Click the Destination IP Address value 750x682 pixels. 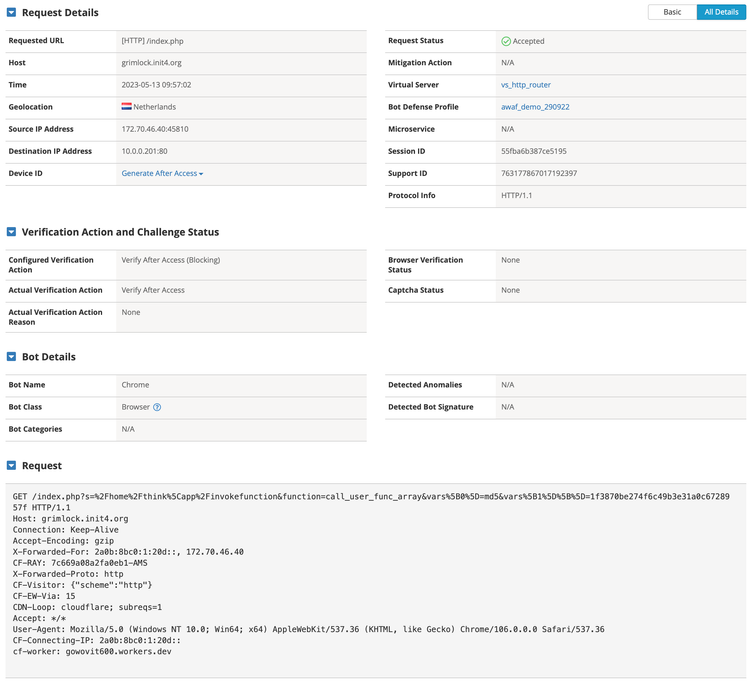[x=145, y=151]
